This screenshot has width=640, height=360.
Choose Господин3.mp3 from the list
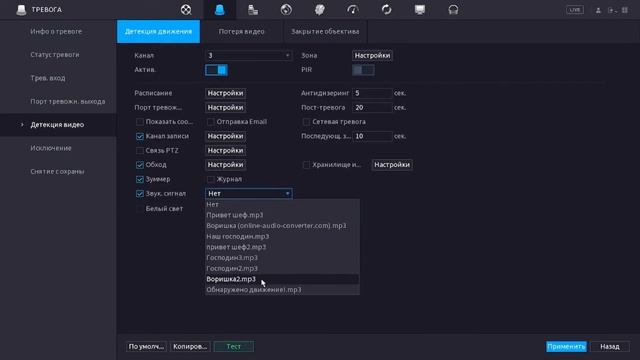tap(282, 257)
